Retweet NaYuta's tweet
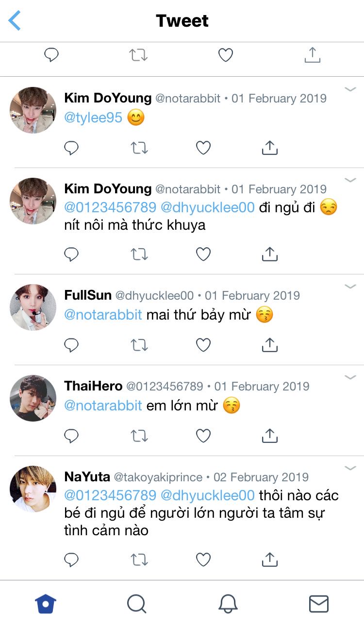364x627 pixels. point(139,560)
